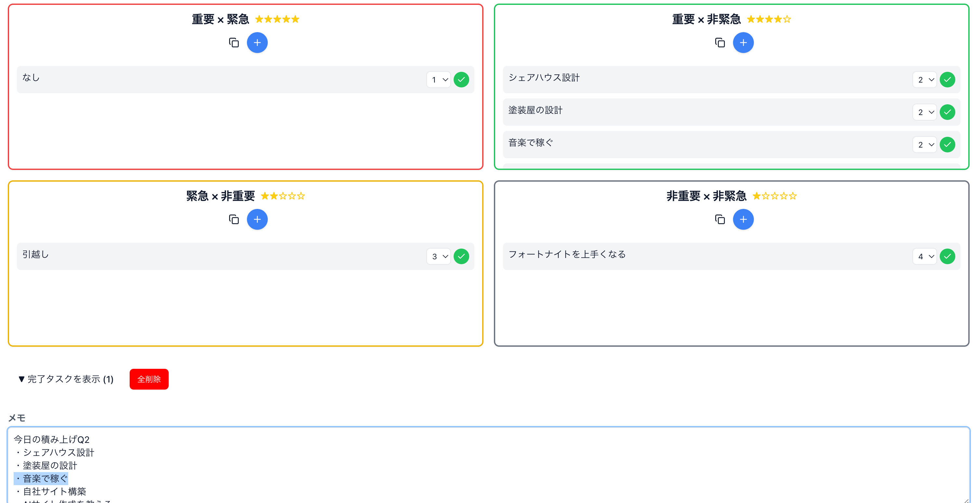This screenshot has width=980, height=503.
Task: Open priority dropdown for 音楽で稼ぐ
Action: [924, 145]
